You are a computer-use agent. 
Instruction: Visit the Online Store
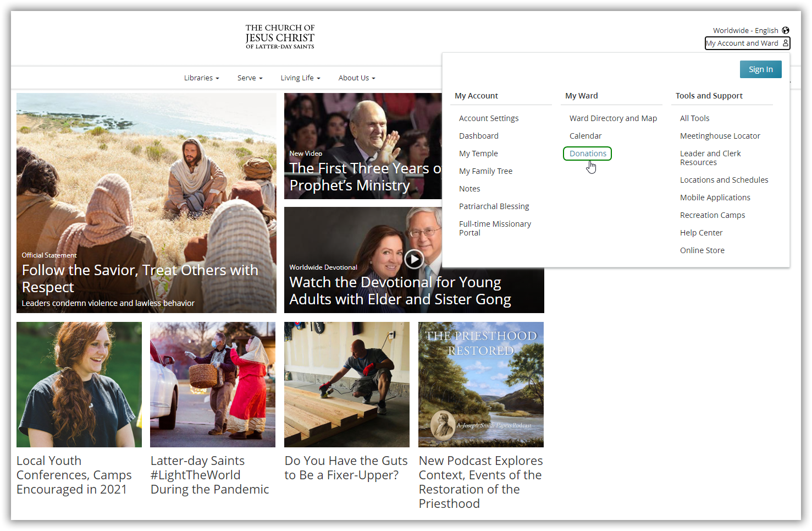pyautogui.click(x=702, y=250)
